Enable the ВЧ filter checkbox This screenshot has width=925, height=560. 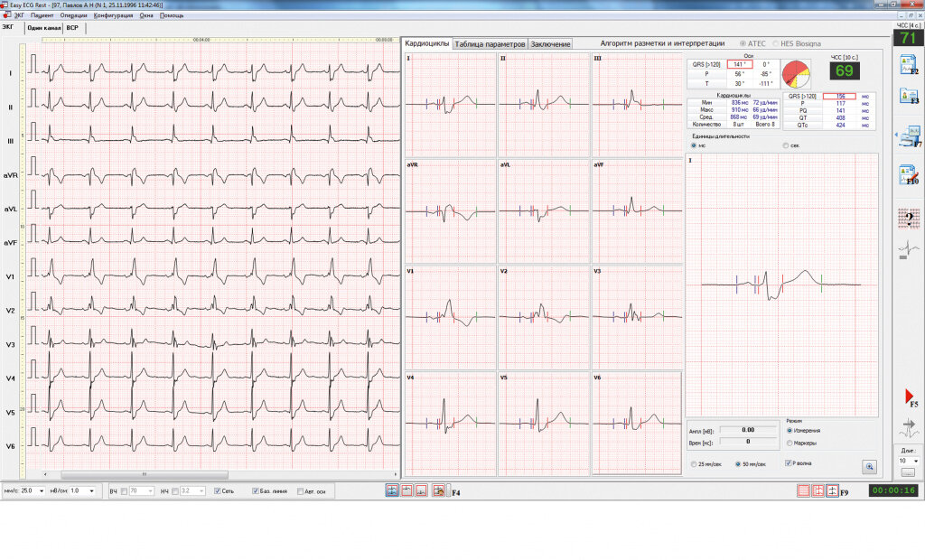124,491
